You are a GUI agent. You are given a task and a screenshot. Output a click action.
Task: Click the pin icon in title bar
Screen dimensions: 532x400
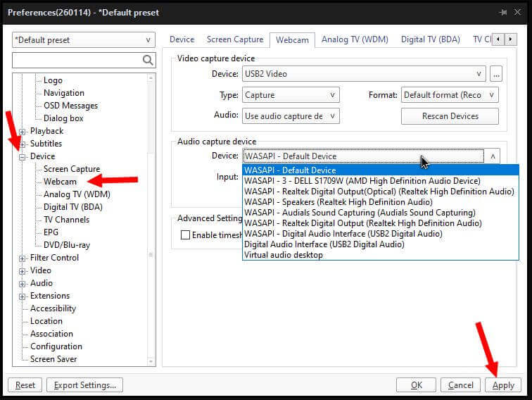[502, 12]
